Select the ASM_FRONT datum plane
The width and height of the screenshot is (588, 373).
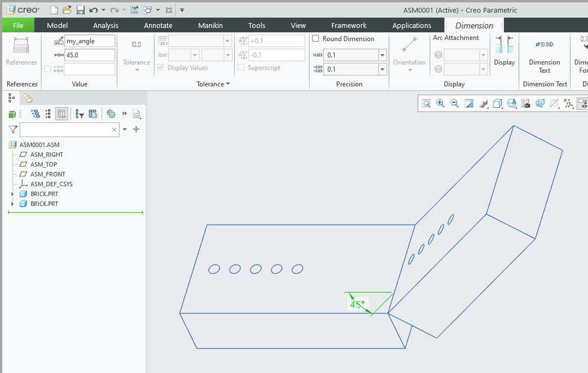[x=48, y=174]
